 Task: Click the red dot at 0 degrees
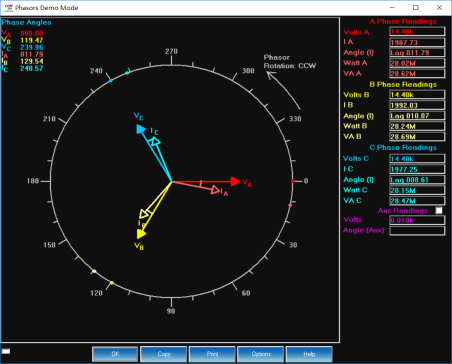(x=293, y=181)
